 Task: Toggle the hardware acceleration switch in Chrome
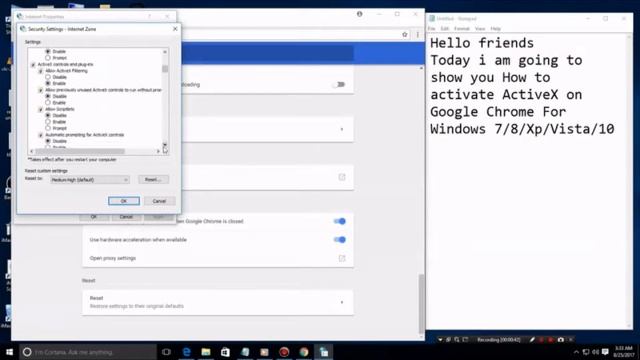point(340,240)
